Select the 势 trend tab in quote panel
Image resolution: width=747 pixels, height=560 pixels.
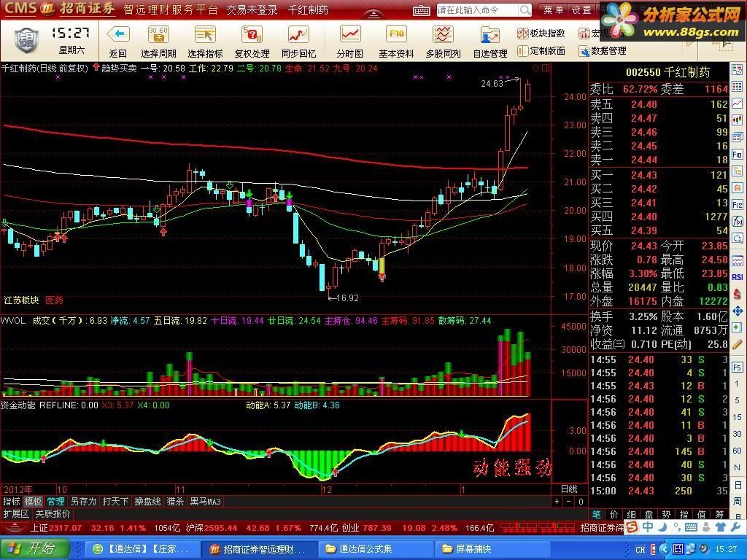pos(666,514)
